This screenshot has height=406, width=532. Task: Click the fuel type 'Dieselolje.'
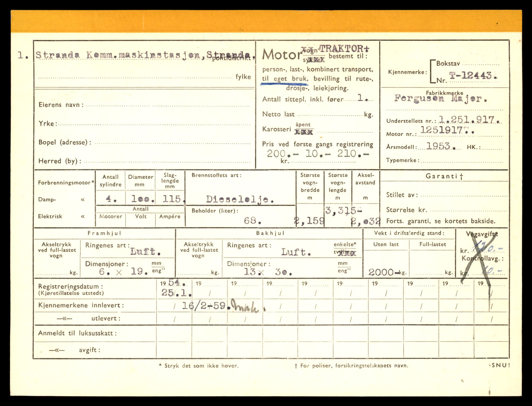(240, 199)
